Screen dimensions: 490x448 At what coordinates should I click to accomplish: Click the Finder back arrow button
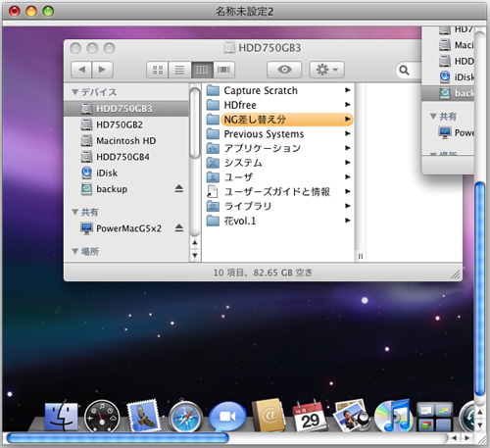(x=81, y=70)
